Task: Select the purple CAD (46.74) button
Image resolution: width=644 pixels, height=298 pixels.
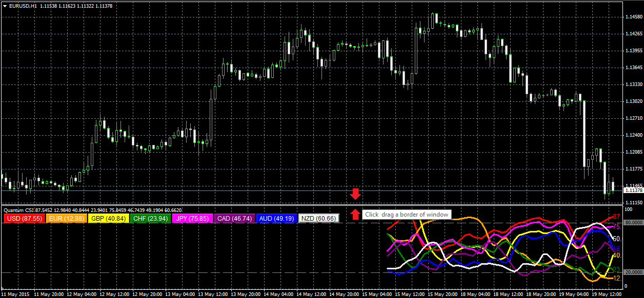Action: [x=234, y=219]
